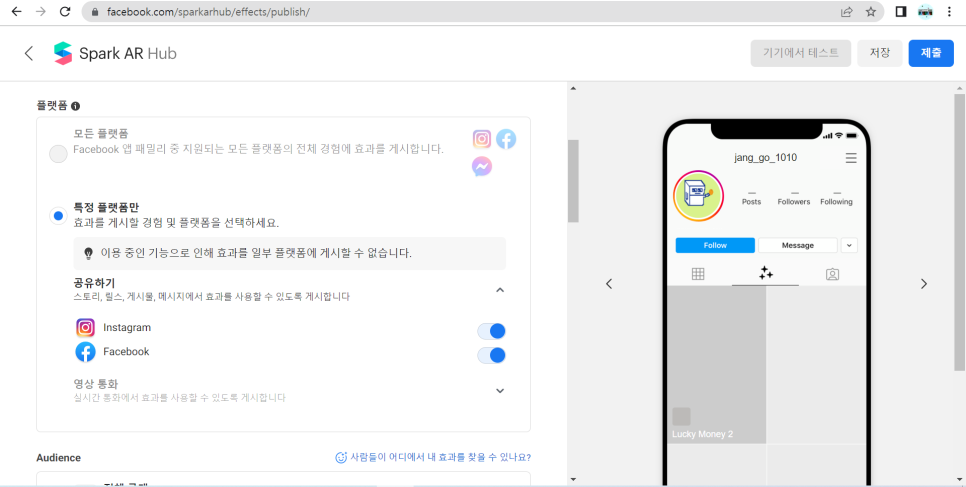The image size is (966, 487).
Task: Open the dropdown next to Message
Action: pyautogui.click(x=849, y=245)
